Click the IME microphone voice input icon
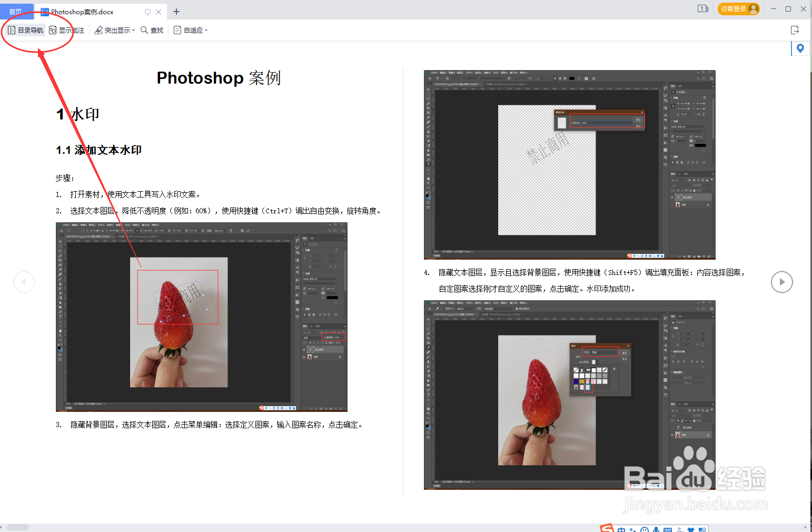Viewport: 812px width, 532px height. [x=656, y=529]
